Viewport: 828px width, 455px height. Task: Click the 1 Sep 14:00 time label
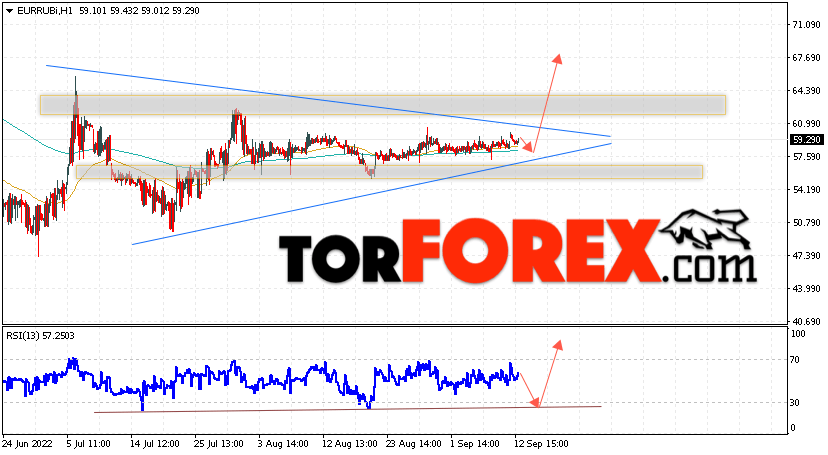[x=475, y=444]
